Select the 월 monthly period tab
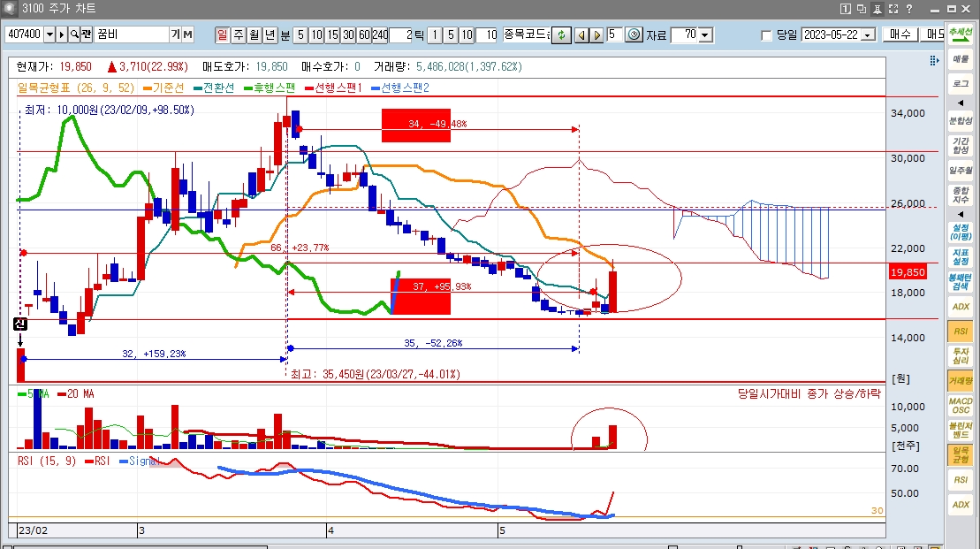 (x=254, y=34)
